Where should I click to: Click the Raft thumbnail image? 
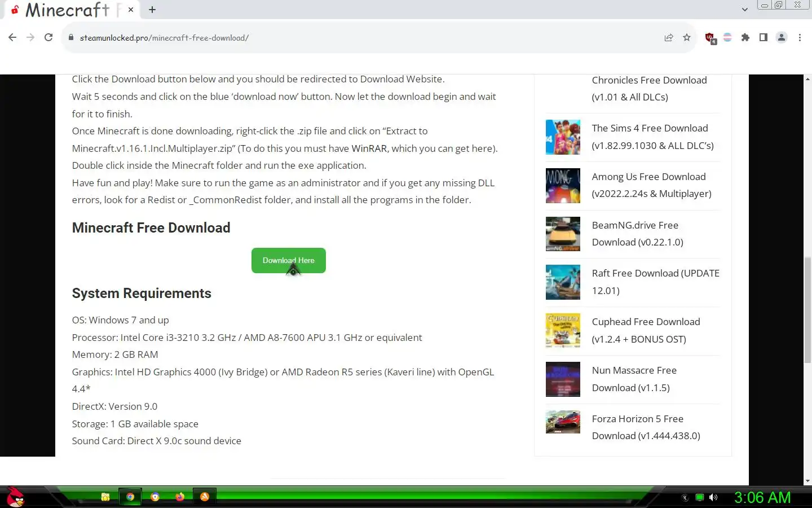(563, 282)
